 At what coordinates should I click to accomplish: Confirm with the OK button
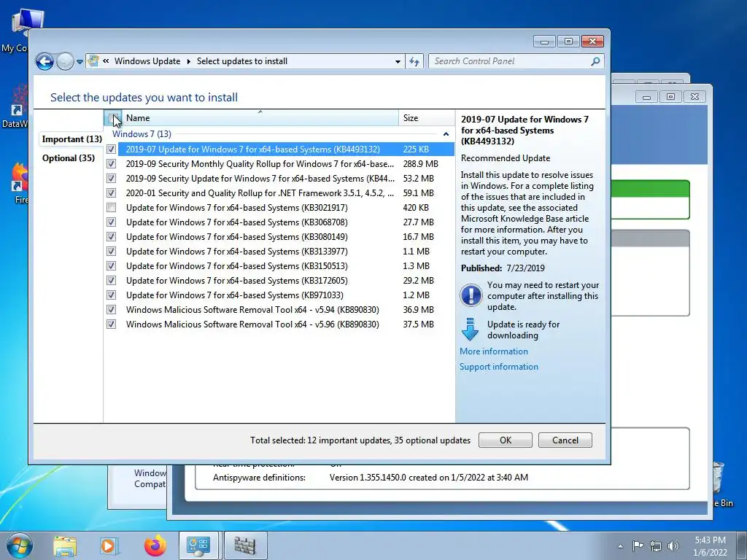(x=506, y=440)
